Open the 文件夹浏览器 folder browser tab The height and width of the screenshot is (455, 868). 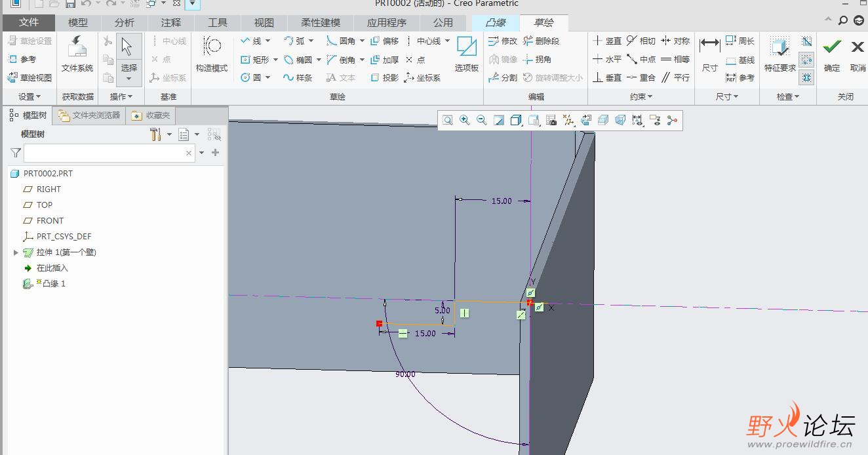coord(89,115)
